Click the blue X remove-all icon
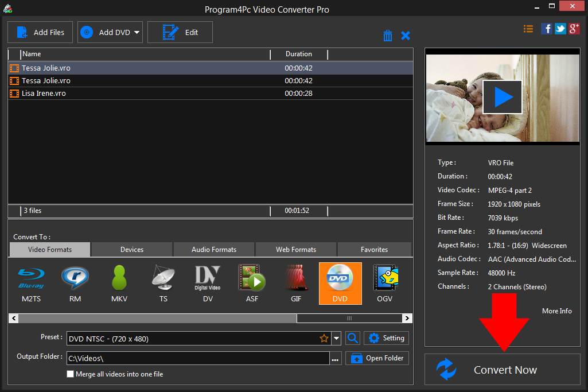Viewport: 588px width, 392px height. (x=406, y=36)
